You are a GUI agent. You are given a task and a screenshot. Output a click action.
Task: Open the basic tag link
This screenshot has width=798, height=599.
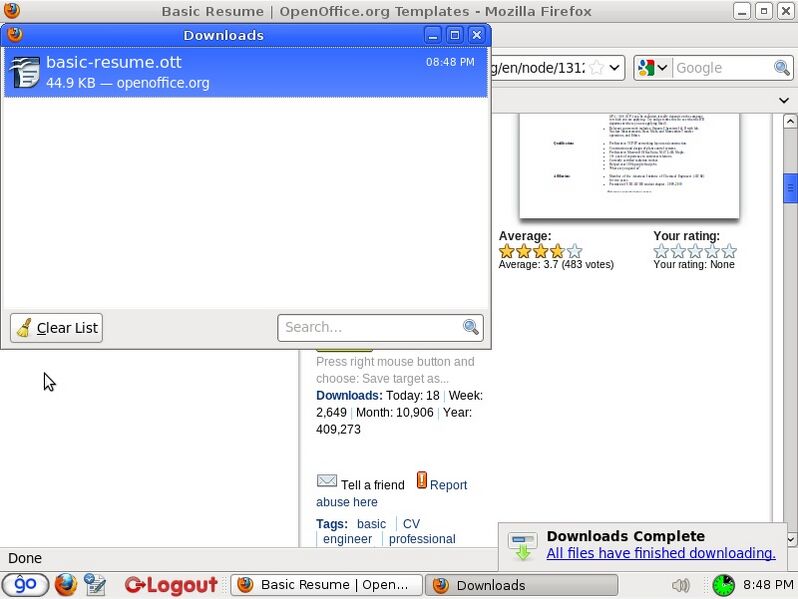(372, 524)
